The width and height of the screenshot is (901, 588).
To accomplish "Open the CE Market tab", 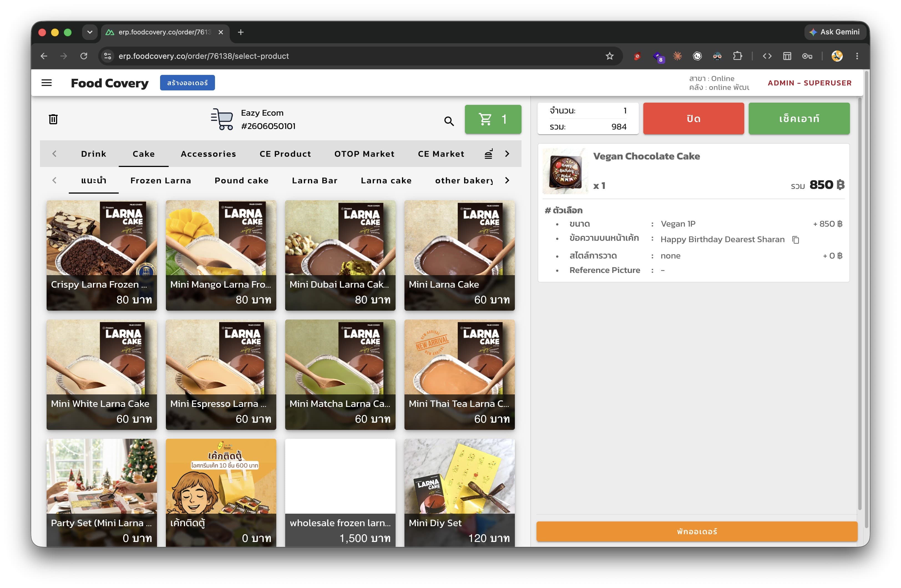I will (x=441, y=154).
